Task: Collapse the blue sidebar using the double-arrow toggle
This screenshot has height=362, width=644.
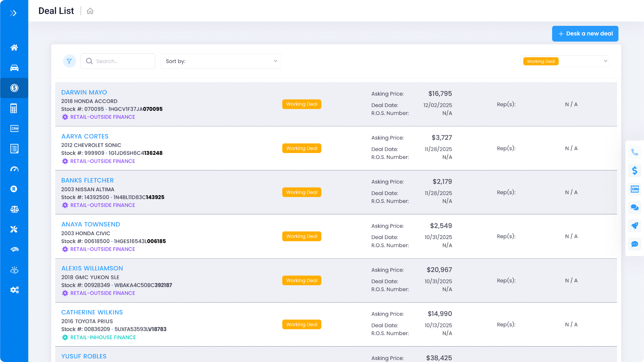Action: [x=13, y=13]
